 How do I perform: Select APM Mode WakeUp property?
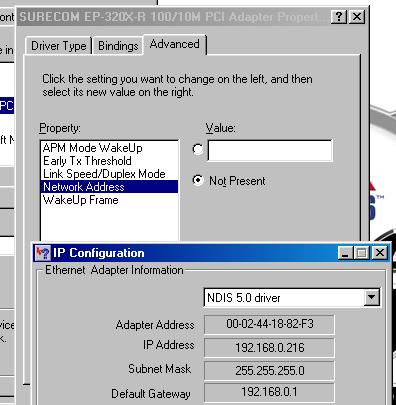(x=109, y=148)
